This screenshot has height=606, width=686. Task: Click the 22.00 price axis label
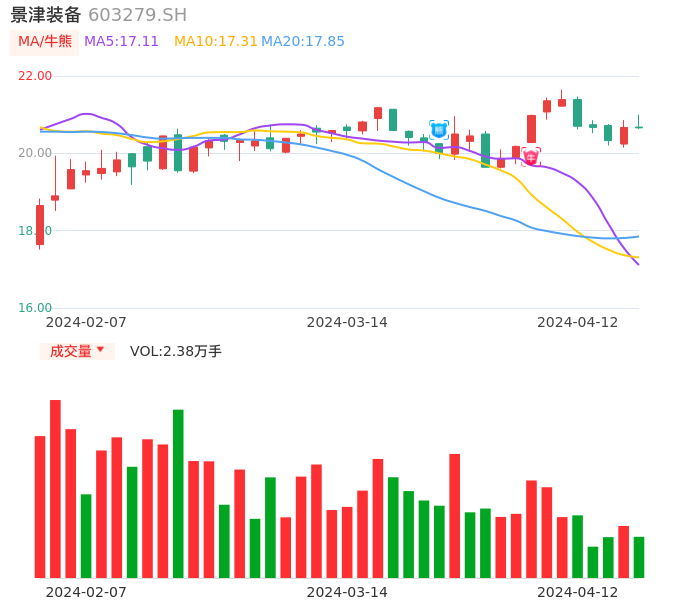[35, 76]
